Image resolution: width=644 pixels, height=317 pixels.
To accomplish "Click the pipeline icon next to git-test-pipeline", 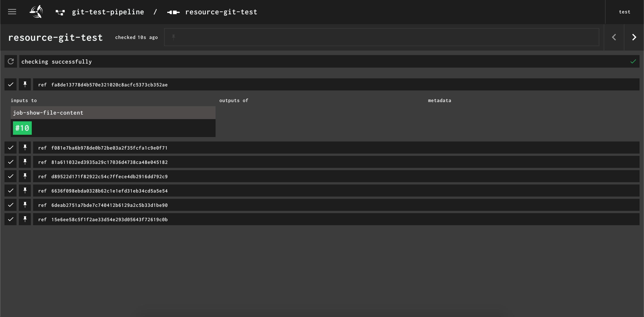I will [x=60, y=12].
